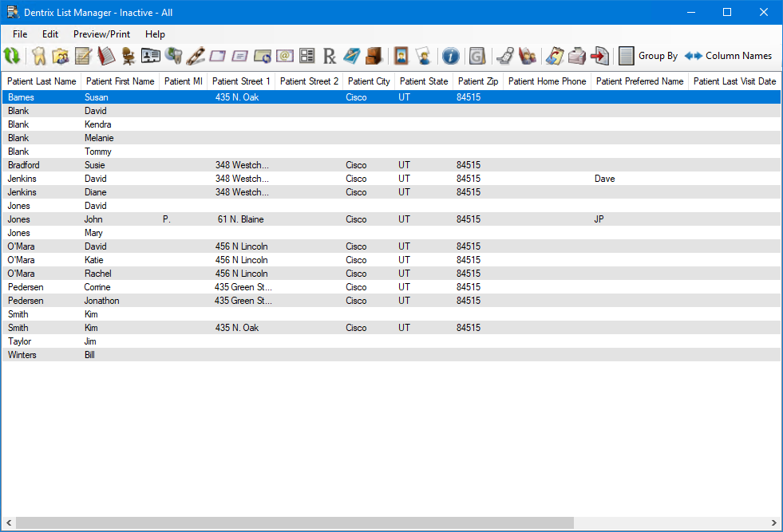
Task: Open the tooth Patient Chart icon
Action: click(38, 56)
